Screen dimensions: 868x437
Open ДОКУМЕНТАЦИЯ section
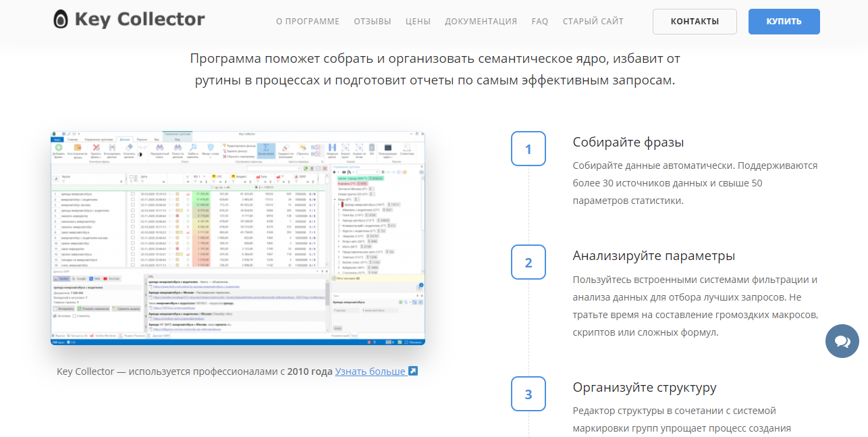pyautogui.click(x=481, y=21)
